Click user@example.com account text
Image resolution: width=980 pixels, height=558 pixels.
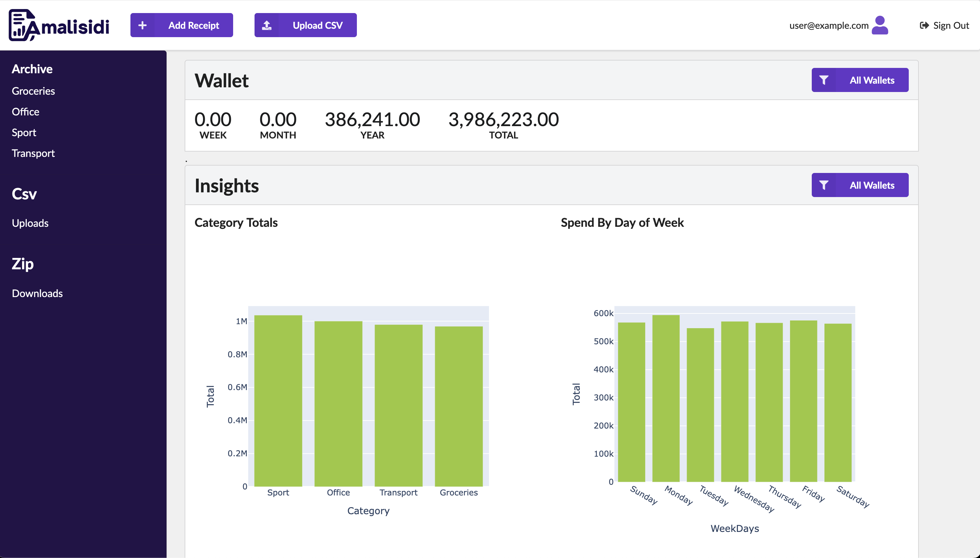pos(829,25)
